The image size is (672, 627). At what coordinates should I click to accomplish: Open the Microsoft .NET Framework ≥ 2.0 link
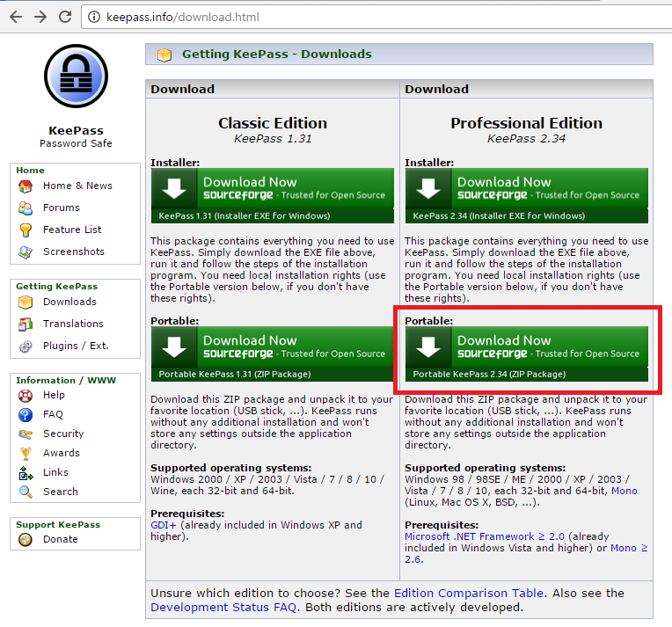coord(485,536)
